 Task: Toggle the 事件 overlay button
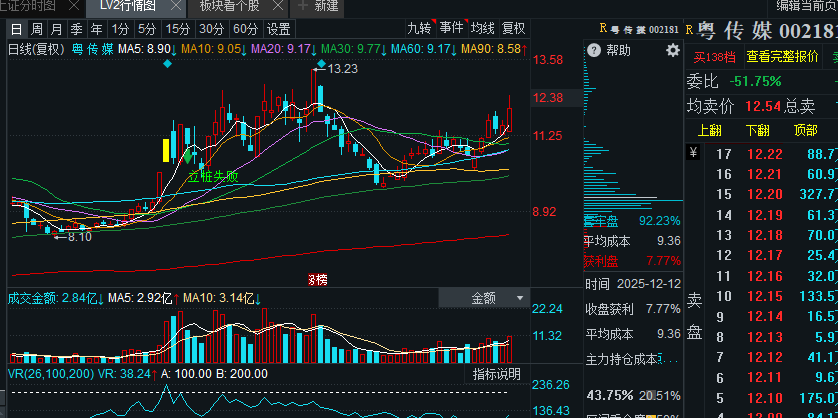pyautogui.click(x=452, y=28)
